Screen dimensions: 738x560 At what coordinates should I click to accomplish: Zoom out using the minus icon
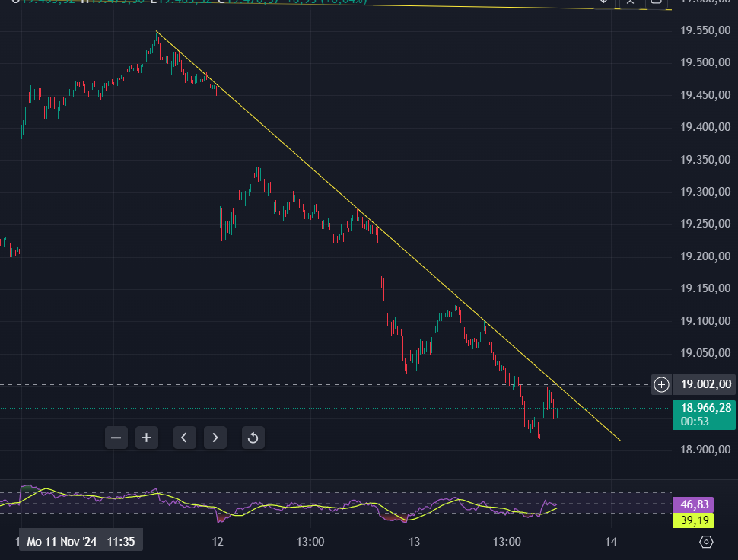pyautogui.click(x=116, y=437)
